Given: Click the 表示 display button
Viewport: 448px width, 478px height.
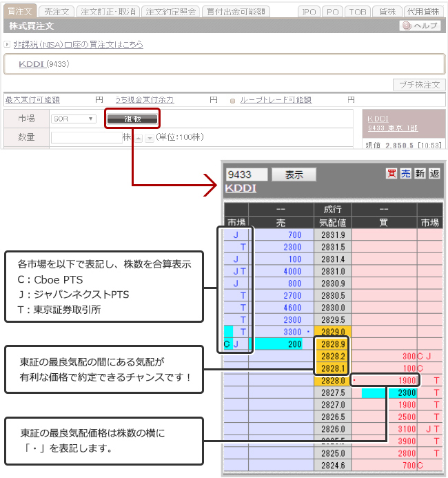Looking at the screenshot, I should click(294, 175).
